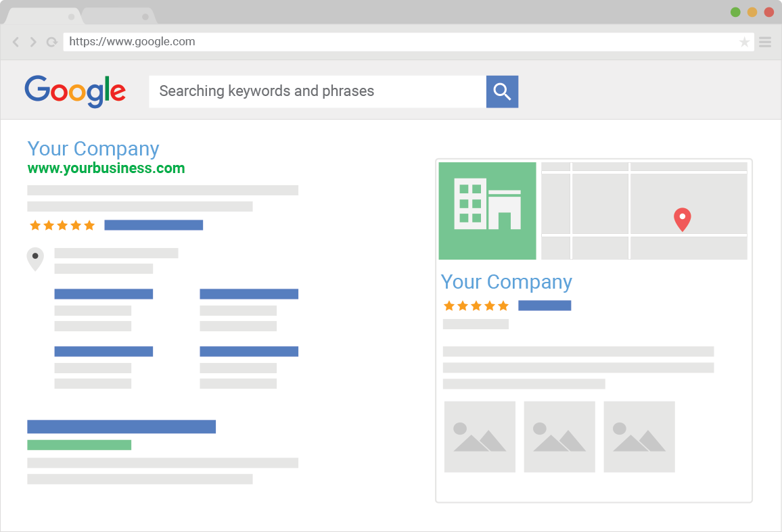This screenshot has height=532, width=782.
Task: Open the Your Company search result title
Action: coord(93,149)
